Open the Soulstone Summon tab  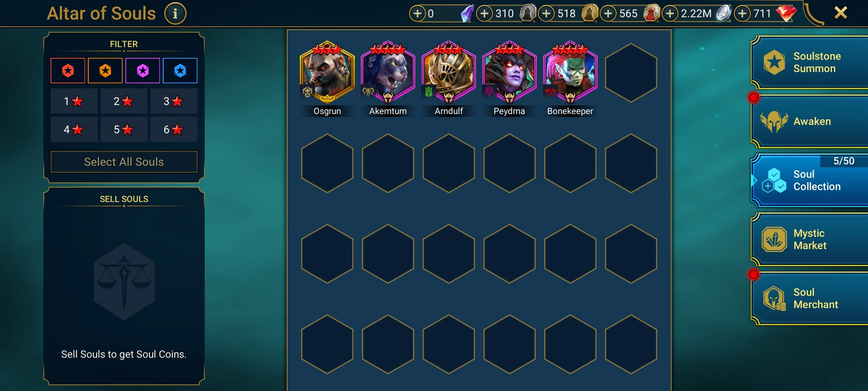pos(810,62)
